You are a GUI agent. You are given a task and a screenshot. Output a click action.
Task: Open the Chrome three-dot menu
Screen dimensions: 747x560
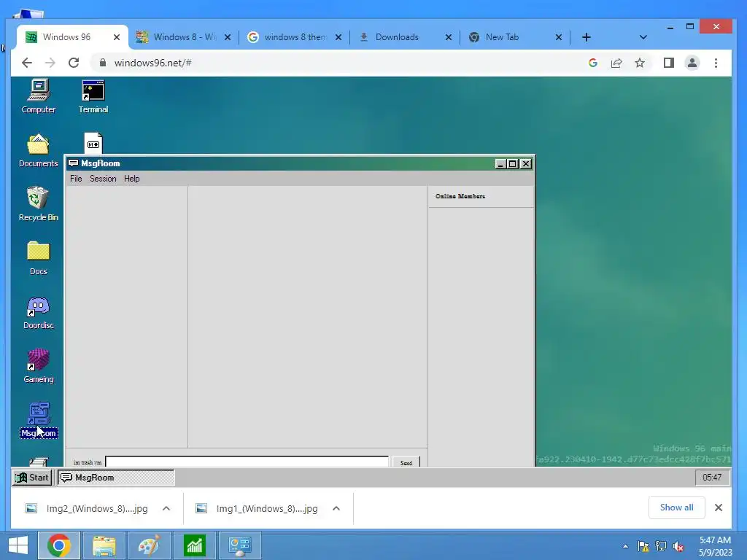point(716,63)
